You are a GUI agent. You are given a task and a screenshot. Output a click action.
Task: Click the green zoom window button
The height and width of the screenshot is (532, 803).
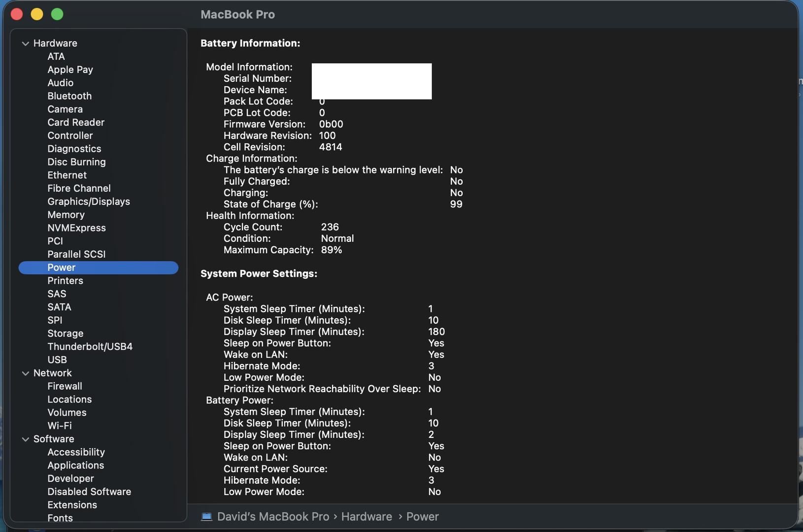point(57,14)
